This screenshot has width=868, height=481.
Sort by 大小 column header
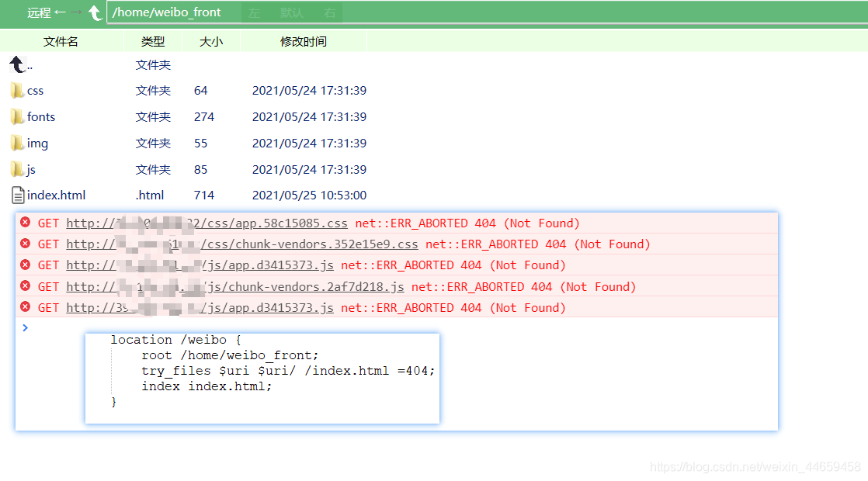coord(211,41)
